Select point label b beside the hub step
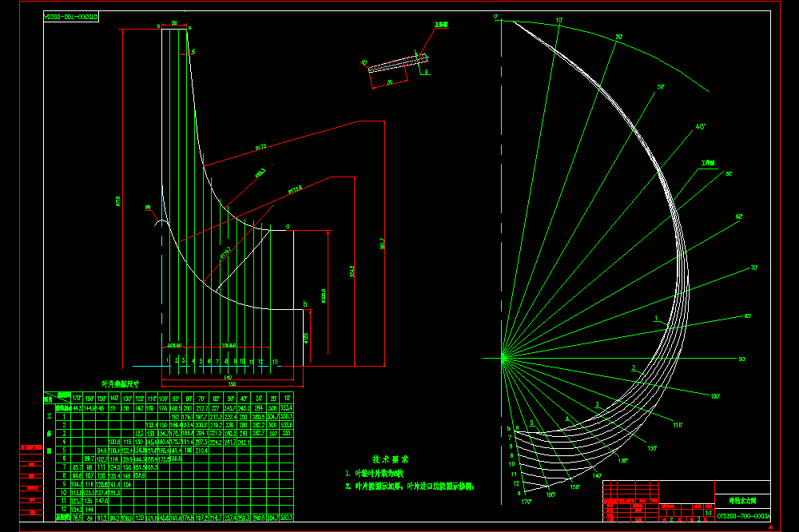This screenshot has height=532, width=799. pos(305,304)
